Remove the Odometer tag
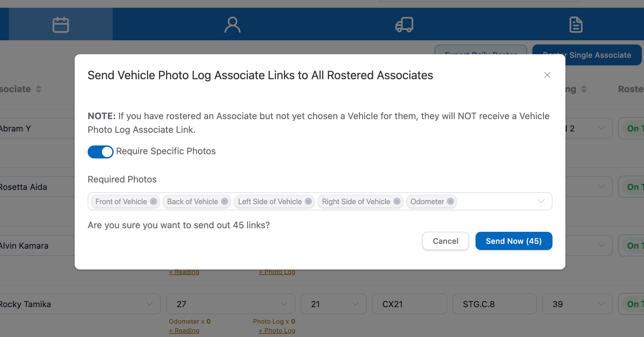This screenshot has height=337, width=644. [x=450, y=201]
